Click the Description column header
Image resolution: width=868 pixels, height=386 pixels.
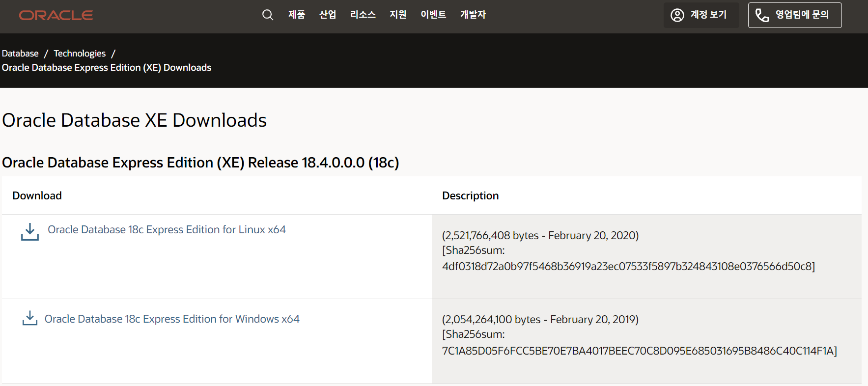click(x=470, y=195)
